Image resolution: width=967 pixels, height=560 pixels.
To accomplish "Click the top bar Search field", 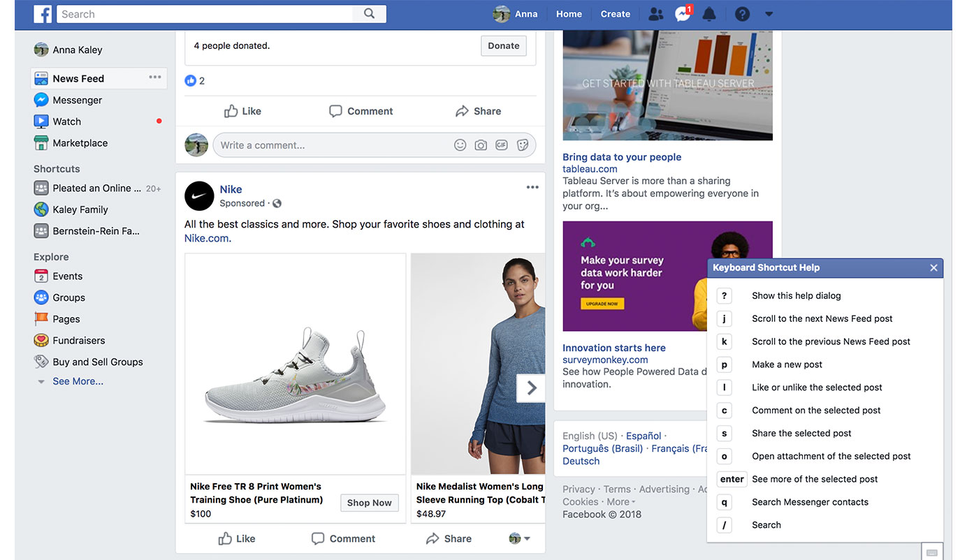I will (205, 14).
